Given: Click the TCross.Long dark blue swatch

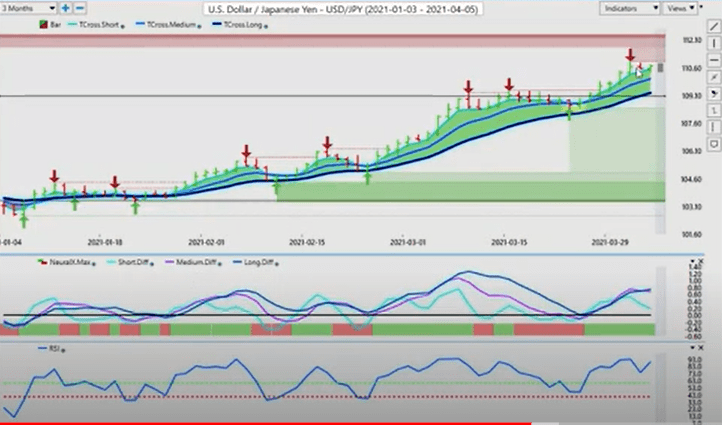Looking at the screenshot, I should [217, 24].
